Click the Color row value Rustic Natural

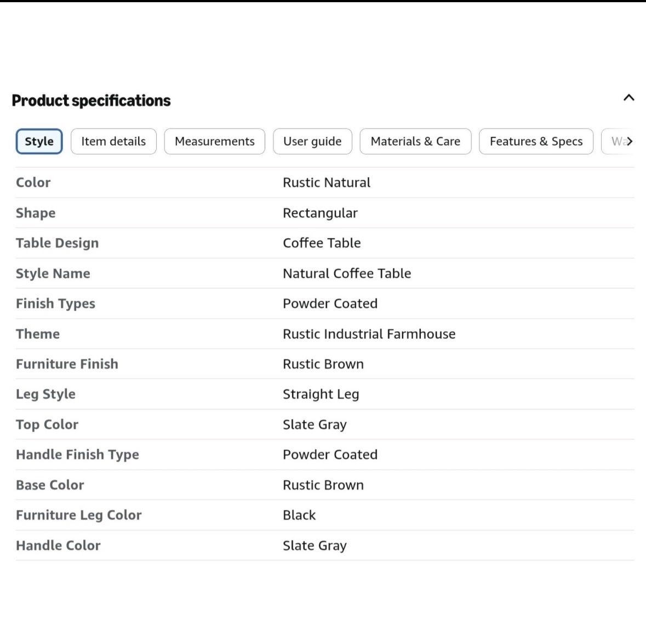point(327,182)
